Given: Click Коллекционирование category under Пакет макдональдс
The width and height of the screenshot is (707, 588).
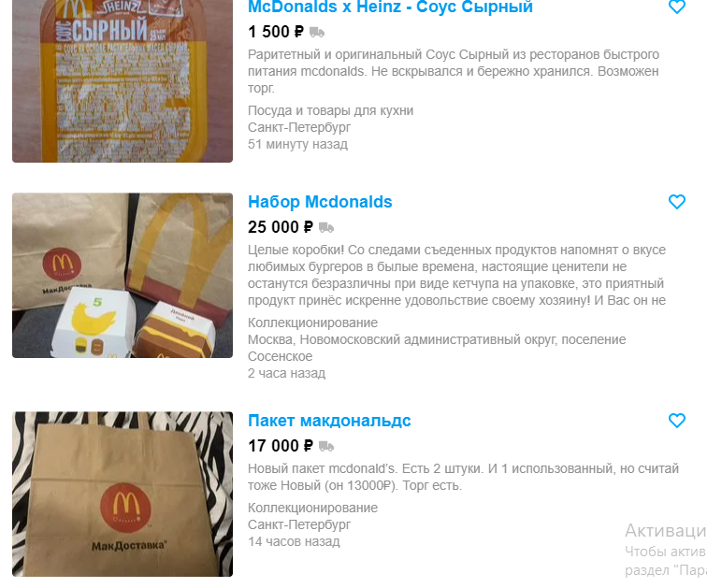Looking at the screenshot, I should click(x=313, y=508).
